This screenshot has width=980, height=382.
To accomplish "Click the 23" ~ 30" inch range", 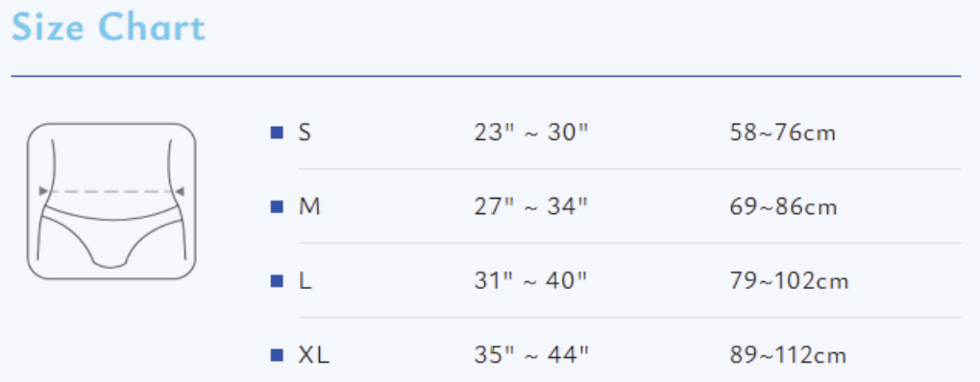I will [531, 132].
